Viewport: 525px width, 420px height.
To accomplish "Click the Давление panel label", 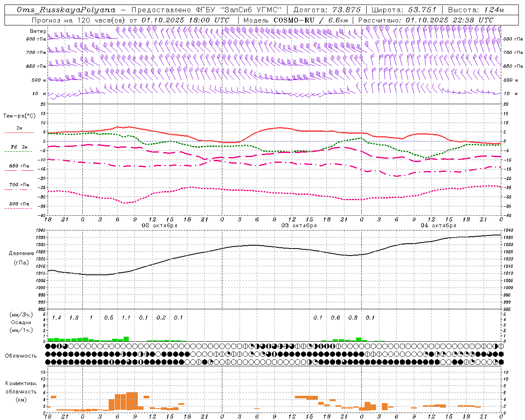I will click(21, 253).
